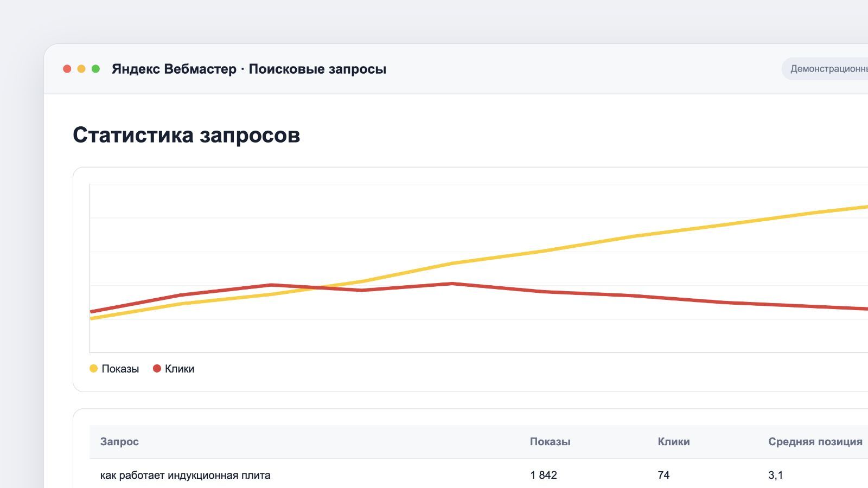Click the Демонстрационный badge in the title bar
868x488 pixels.
tap(825, 69)
